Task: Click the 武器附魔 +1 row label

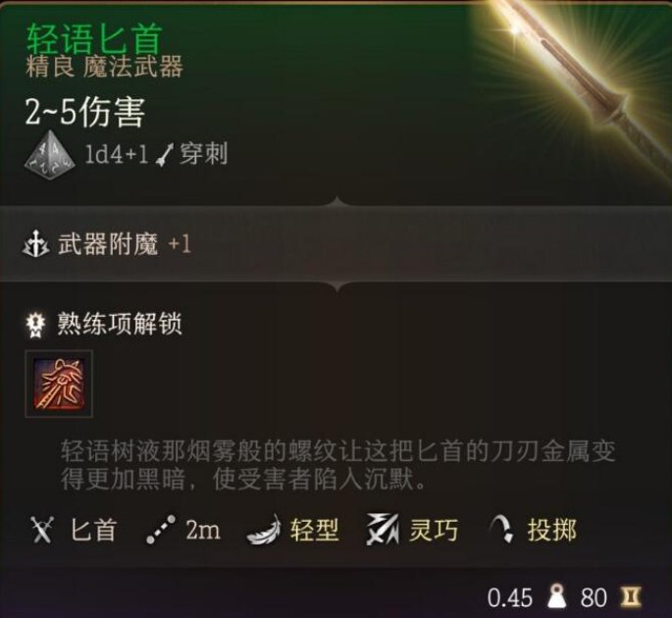Action: click(125, 244)
